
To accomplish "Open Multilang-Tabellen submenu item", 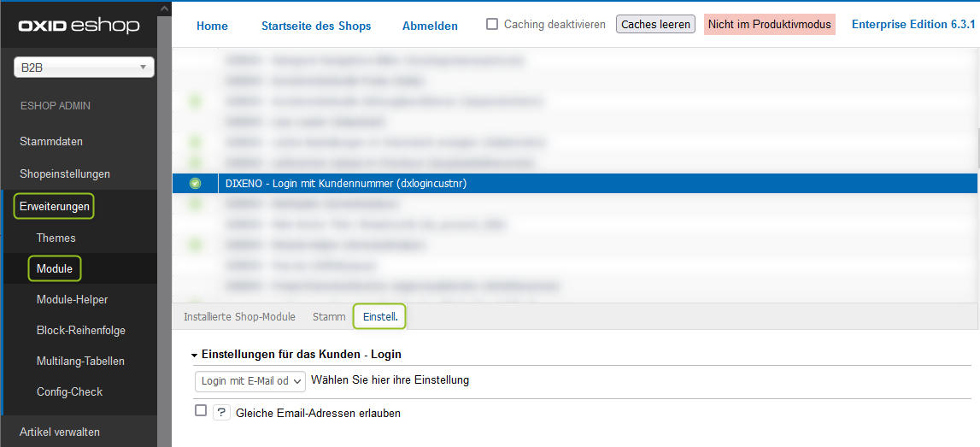I will (x=80, y=361).
